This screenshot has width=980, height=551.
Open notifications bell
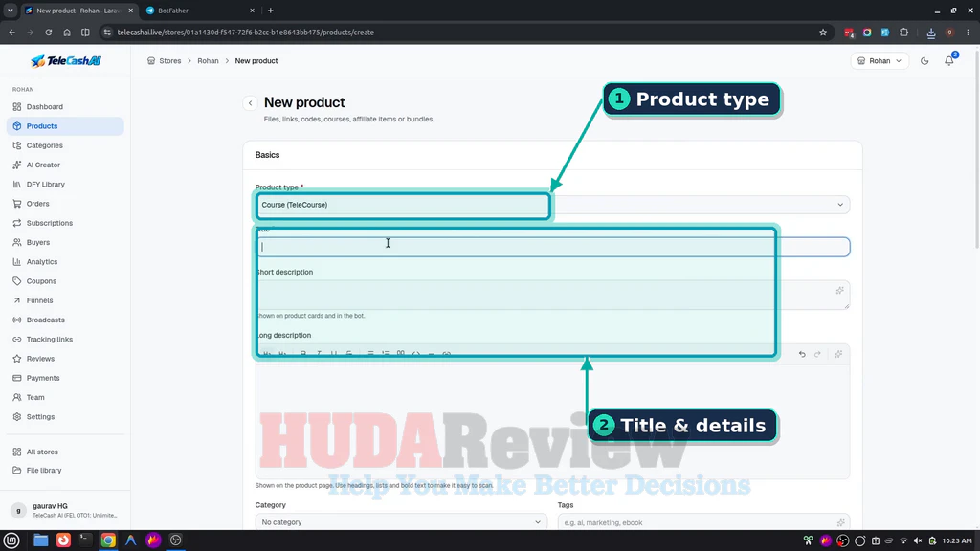click(x=948, y=61)
